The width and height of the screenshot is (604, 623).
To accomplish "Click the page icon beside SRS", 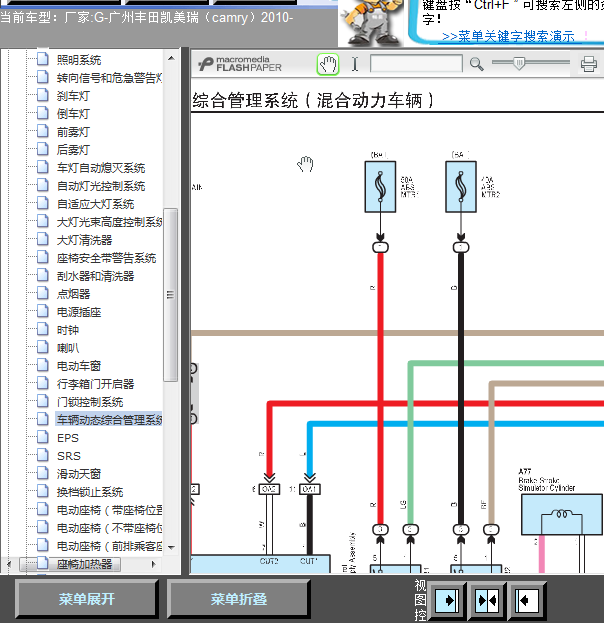I will [43, 455].
